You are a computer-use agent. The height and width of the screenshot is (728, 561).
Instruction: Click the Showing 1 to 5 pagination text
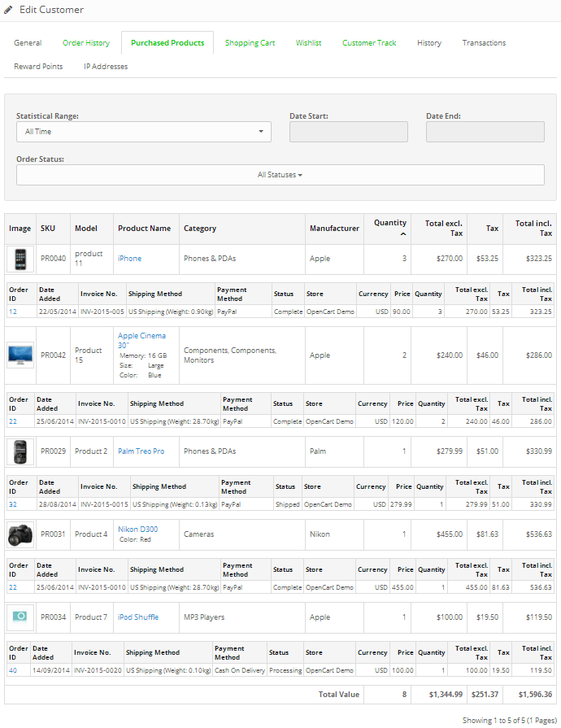[x=510, y=721]
